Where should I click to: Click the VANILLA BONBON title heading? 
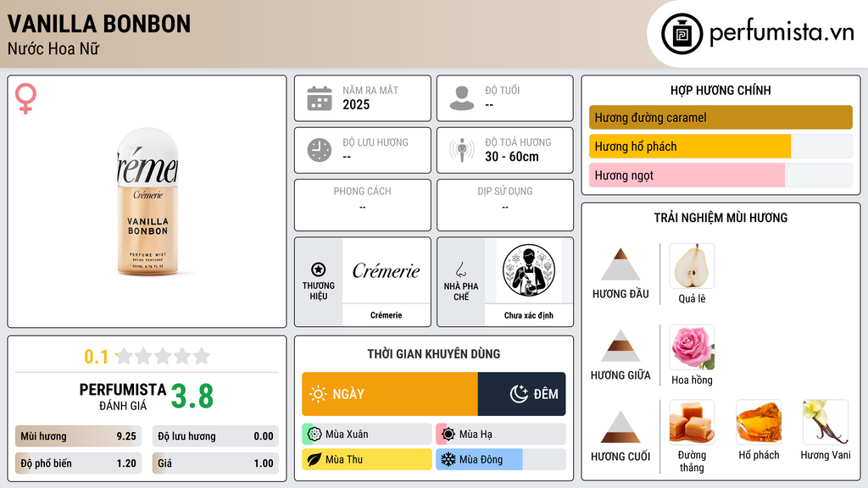99,24
